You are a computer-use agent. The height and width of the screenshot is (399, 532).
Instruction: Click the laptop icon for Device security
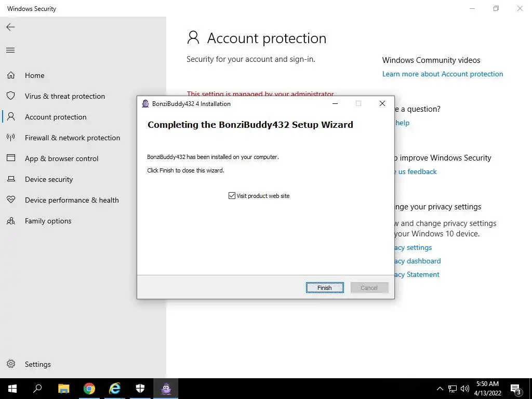(11, 179)
